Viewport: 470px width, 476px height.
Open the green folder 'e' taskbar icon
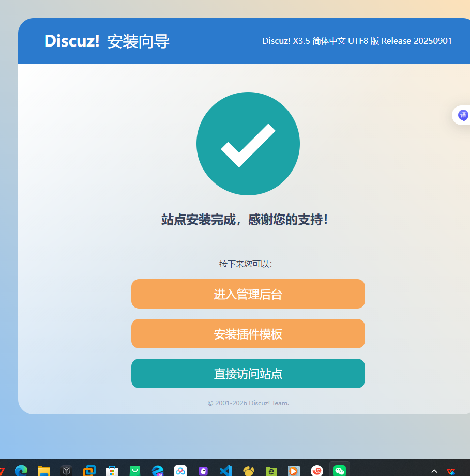pos(271,471)
